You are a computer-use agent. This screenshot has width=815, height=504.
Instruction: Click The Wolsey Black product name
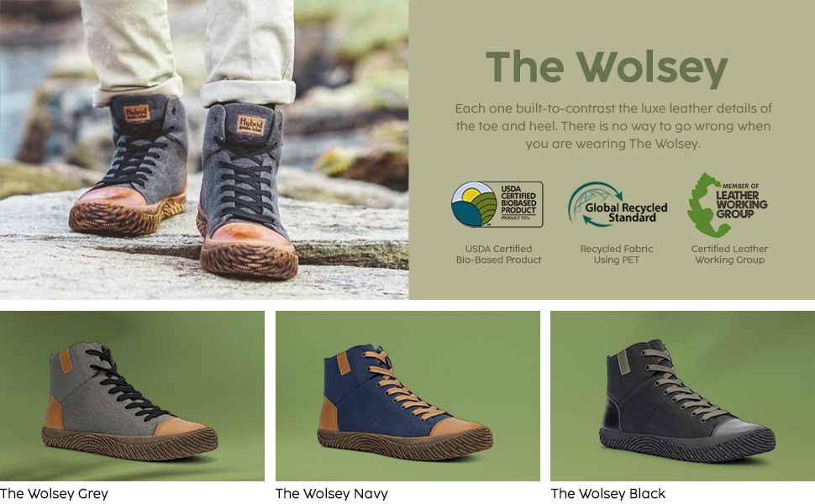[608, 493]
